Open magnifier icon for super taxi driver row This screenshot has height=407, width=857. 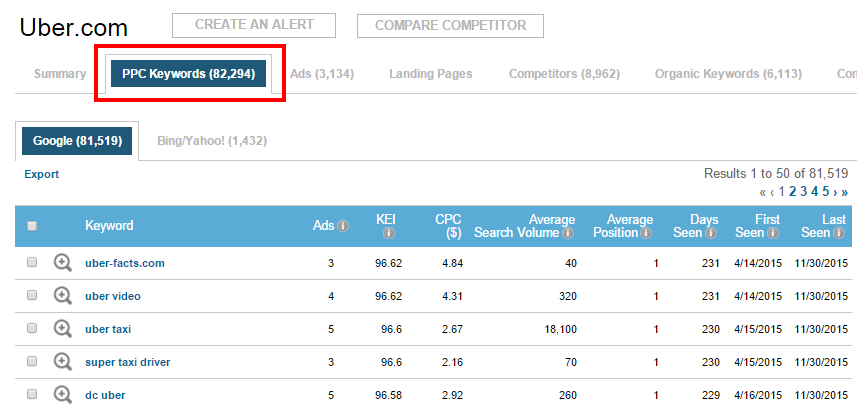pyautogui.click(x=62, y=362)
